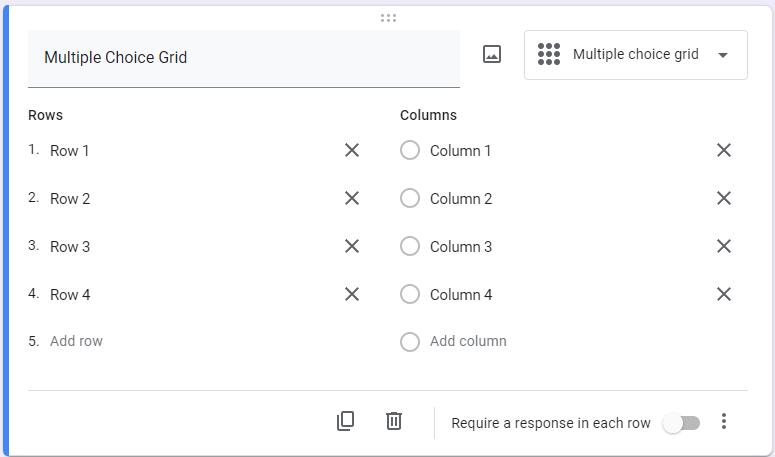Edit the Multiple Choice Grid question title

(x=243, y=58)
